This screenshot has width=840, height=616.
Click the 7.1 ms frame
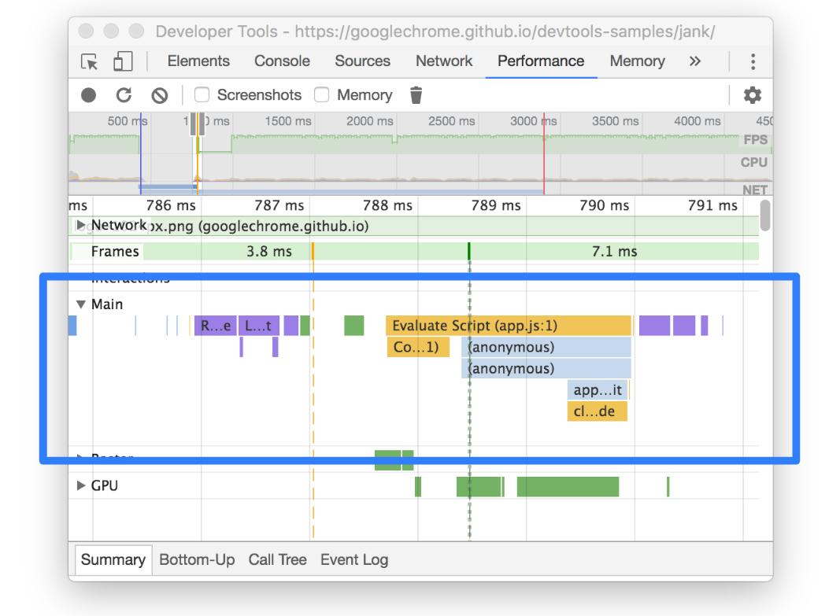coord(615,252)
